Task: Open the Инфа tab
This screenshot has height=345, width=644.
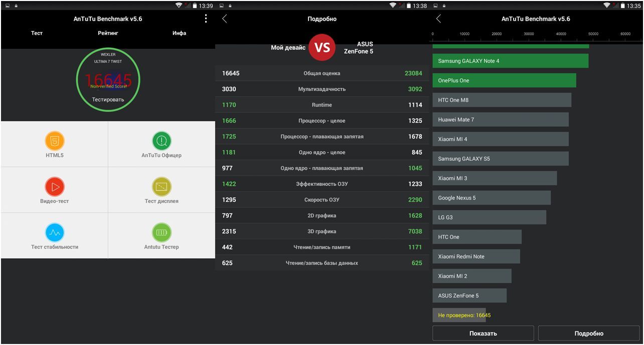Action: point(179,33)
